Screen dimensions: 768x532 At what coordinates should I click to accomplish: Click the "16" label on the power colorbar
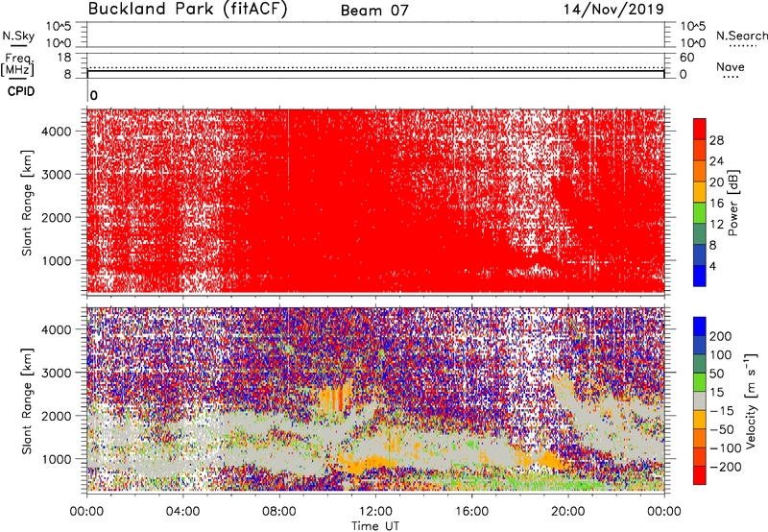716,204
